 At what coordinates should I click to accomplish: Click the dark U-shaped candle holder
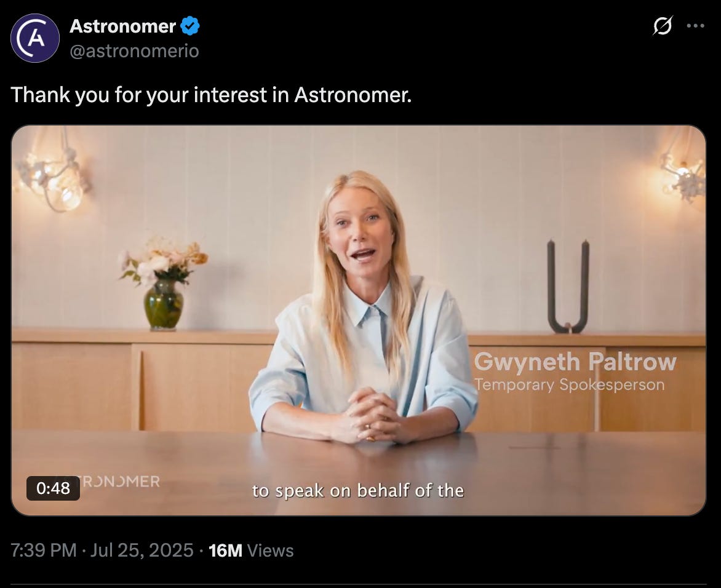568,286
